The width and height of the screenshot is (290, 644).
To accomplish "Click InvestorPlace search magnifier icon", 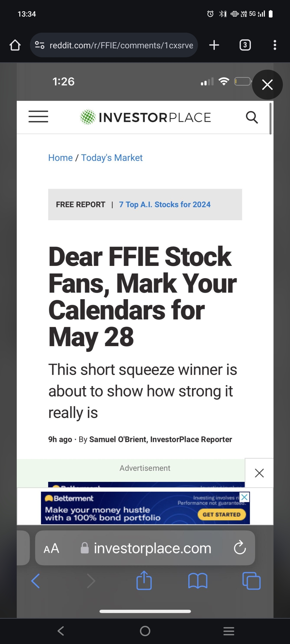I will point(252,117).
